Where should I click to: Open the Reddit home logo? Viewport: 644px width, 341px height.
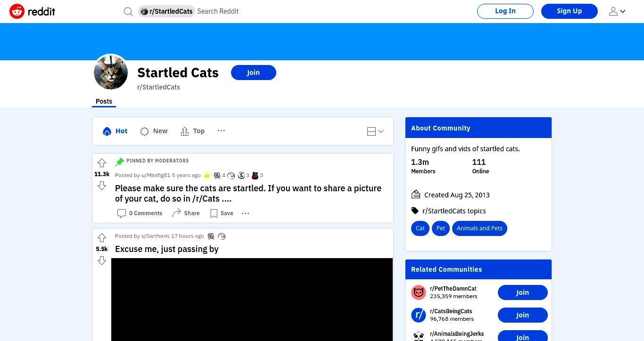point(32,11)
